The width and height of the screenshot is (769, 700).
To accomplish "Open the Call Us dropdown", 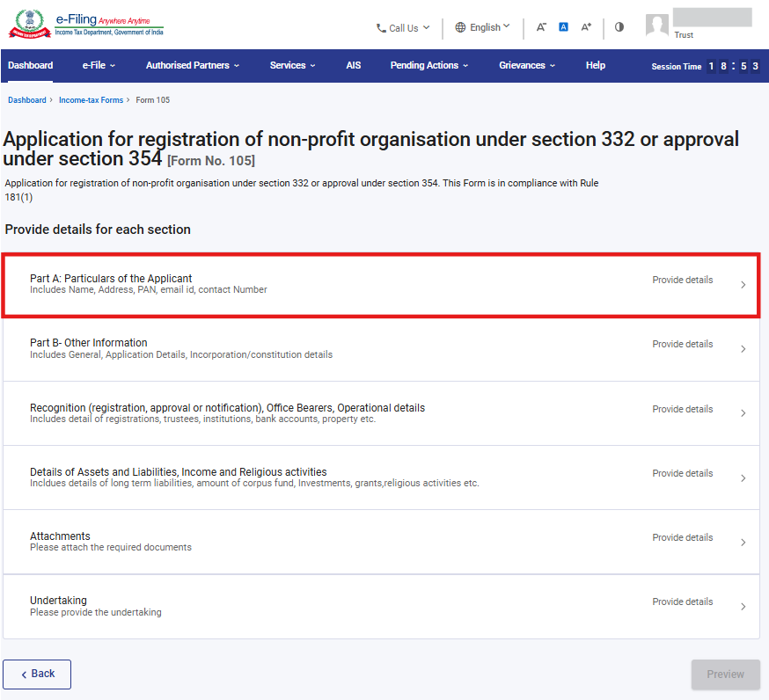I will tap(403, 28).
